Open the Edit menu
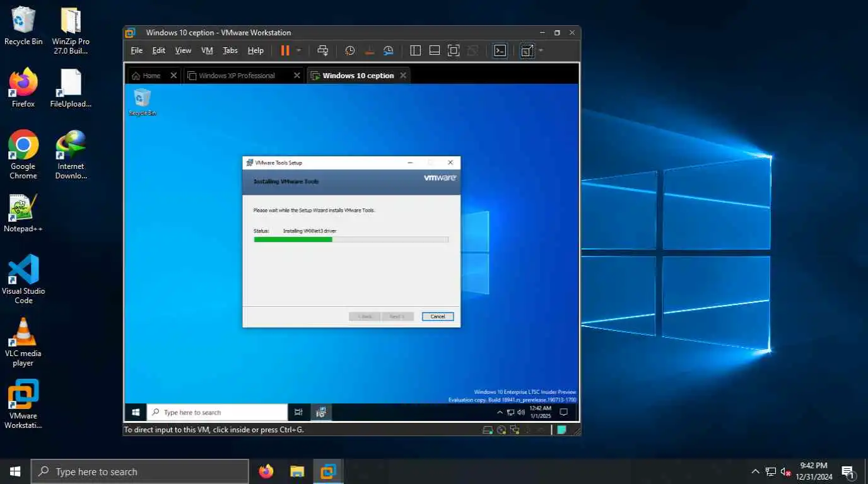Image resolution: width=868 pixels, height=484 pixels. point(159,50)
